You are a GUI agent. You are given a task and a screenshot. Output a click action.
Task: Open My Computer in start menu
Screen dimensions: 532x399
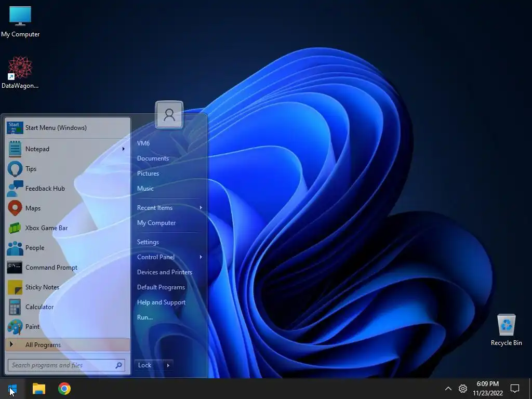156,223
